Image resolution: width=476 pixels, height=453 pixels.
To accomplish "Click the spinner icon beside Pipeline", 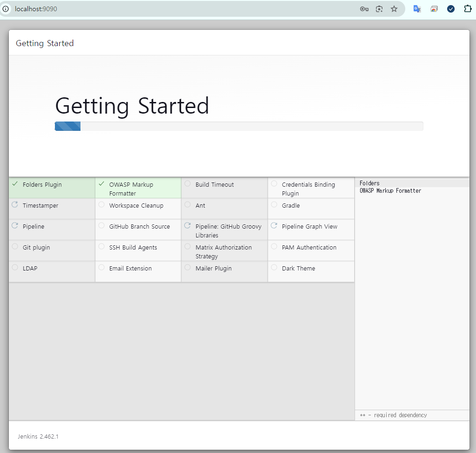I will (x=15, y=226).
